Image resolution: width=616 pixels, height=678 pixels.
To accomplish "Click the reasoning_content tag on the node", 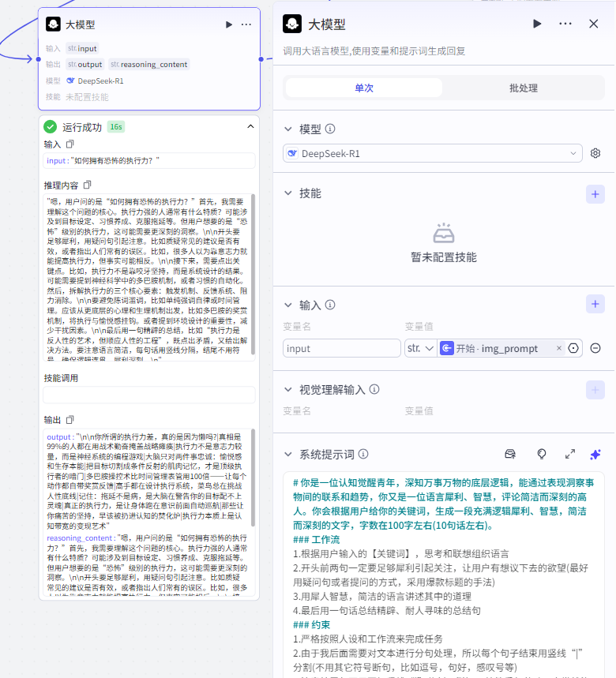I will click(148, 65).
